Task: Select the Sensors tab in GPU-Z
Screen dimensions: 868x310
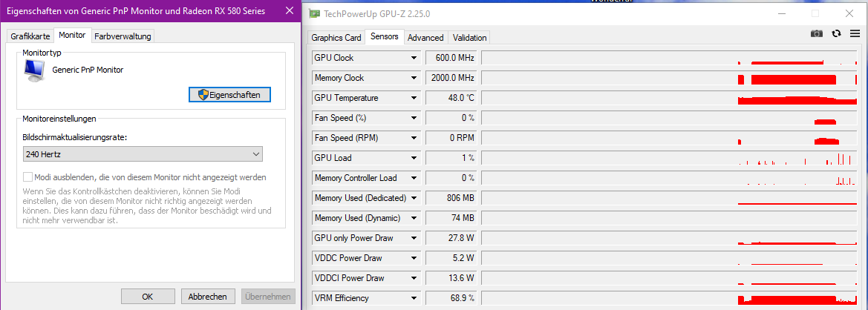Action: 384,37
